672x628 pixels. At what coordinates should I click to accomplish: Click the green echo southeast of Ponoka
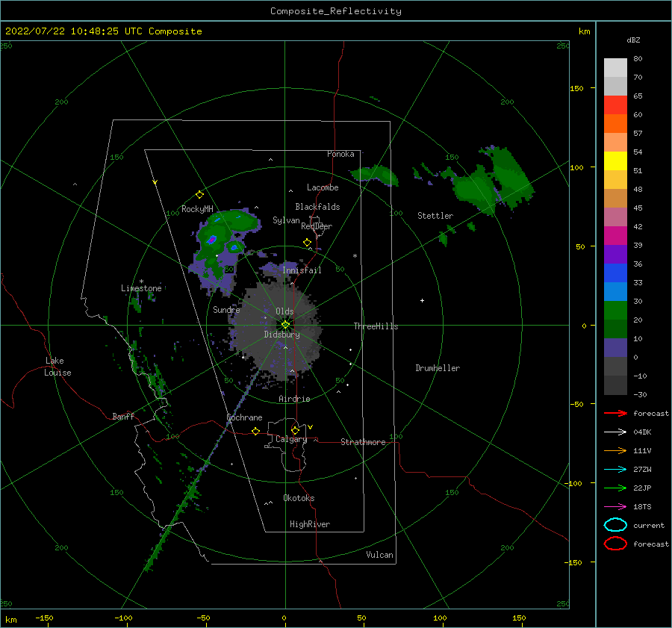pyautogui.click(x=374, y=175)
